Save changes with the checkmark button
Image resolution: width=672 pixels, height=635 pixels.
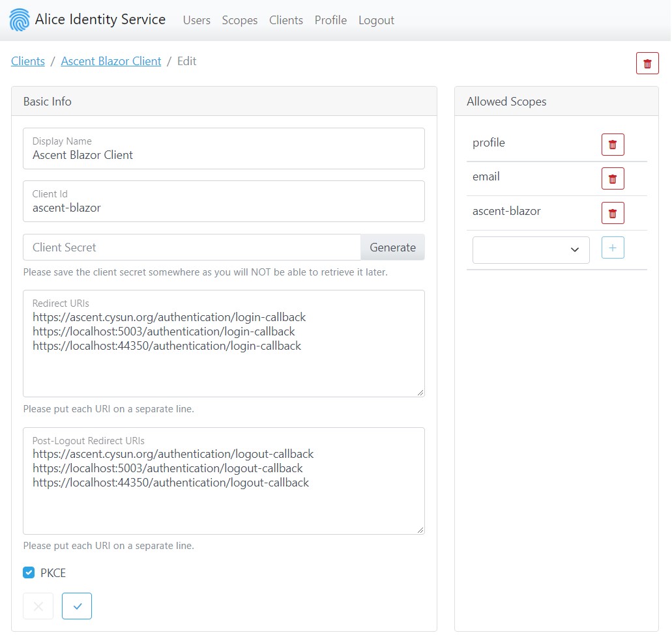coord(77,606)
